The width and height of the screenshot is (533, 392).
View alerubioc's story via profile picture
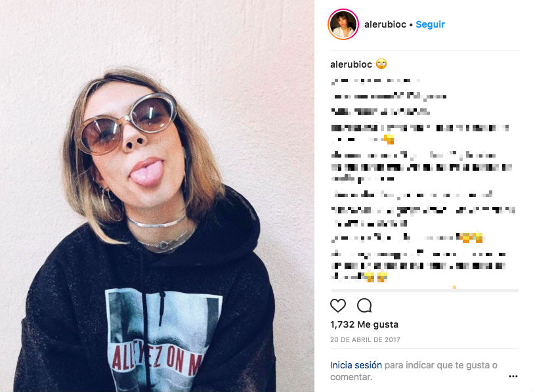343,24
